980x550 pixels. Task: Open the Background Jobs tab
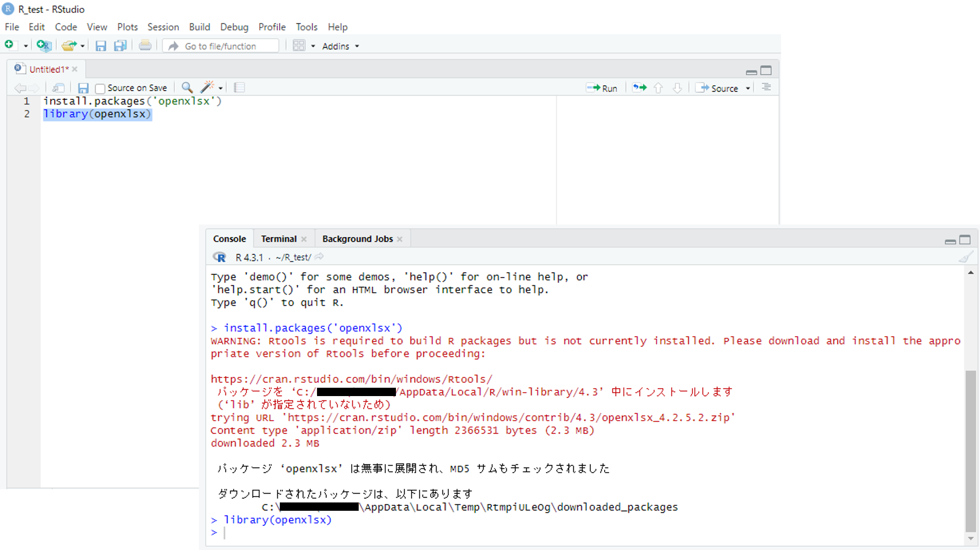[x=357, y=239]
